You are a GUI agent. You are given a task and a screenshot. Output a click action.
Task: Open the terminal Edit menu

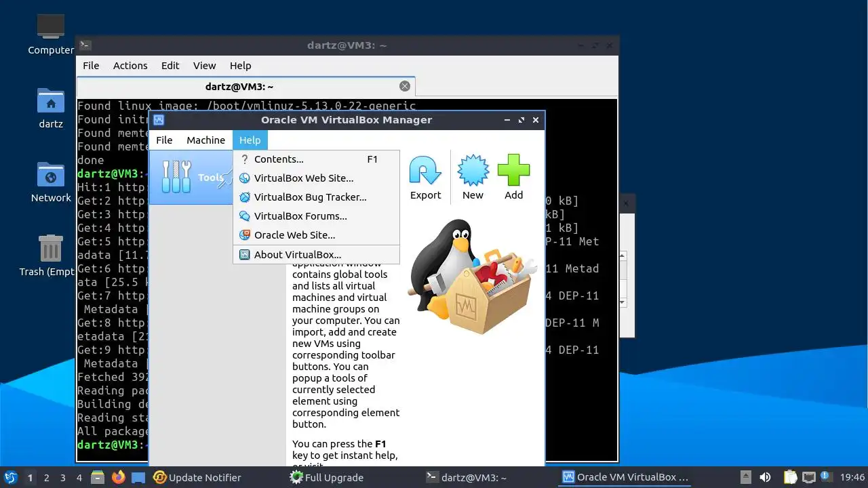170,66
